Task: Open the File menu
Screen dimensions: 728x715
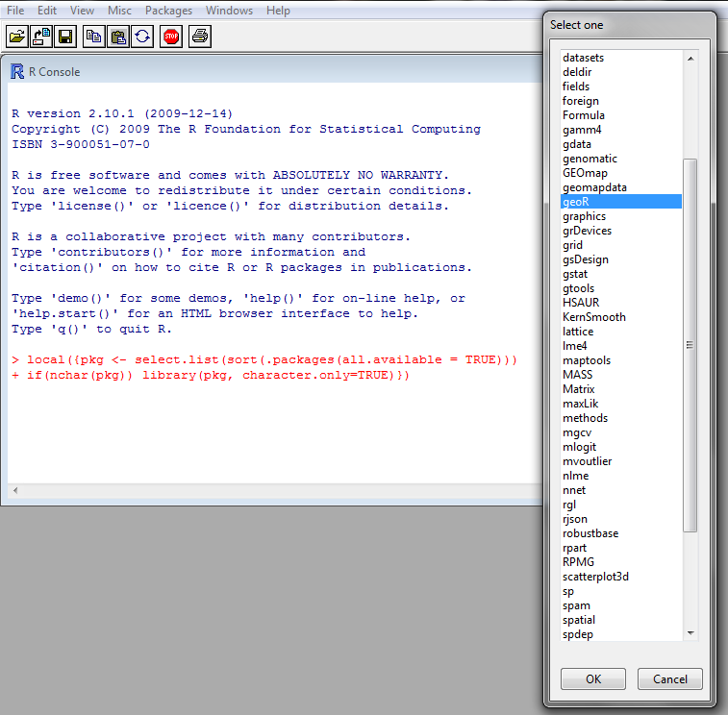Action: click(15, 11)
